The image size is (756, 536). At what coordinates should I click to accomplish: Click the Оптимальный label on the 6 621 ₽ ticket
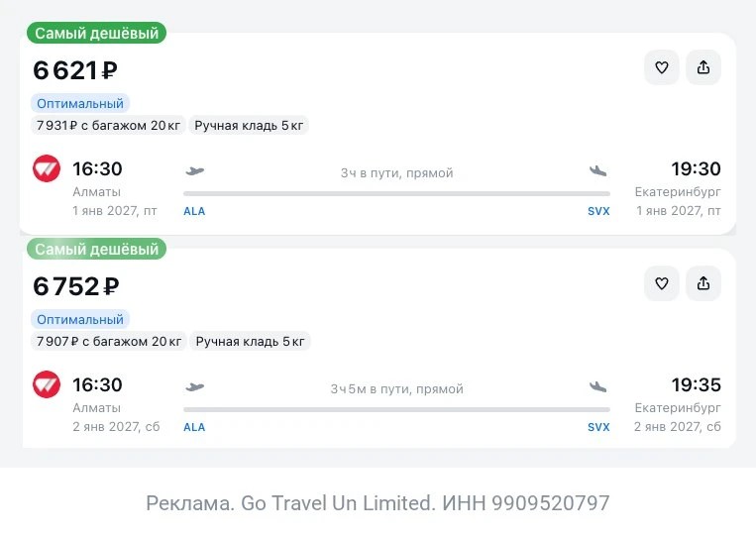point(80,103)
